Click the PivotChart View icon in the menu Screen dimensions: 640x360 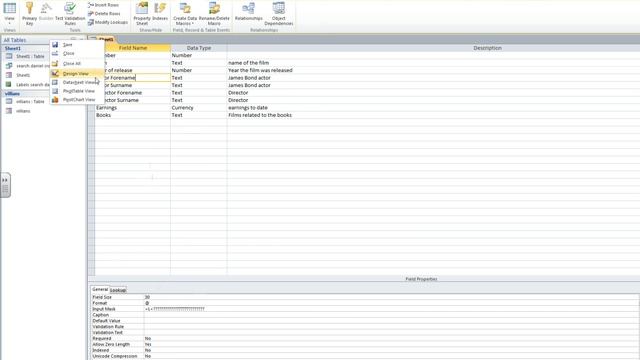(x=55, y=100)
